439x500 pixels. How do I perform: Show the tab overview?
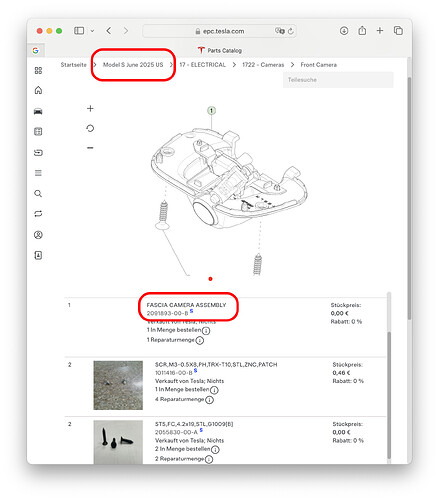click(398, 31)
